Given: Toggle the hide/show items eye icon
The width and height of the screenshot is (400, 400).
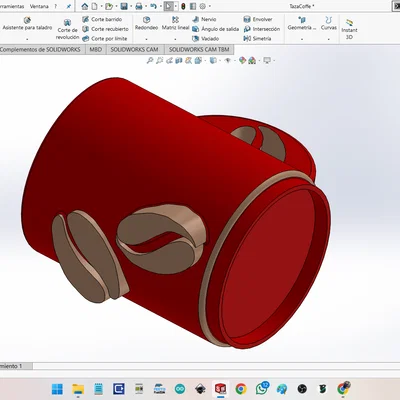Looking at the screenshot, I should coord(228,60).
